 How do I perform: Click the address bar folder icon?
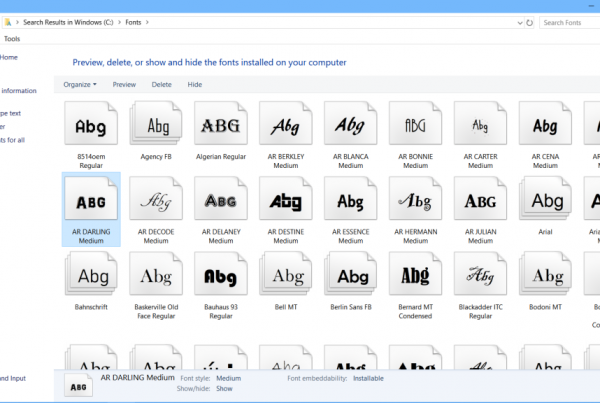pyautogui.click(x=8, y=22)
